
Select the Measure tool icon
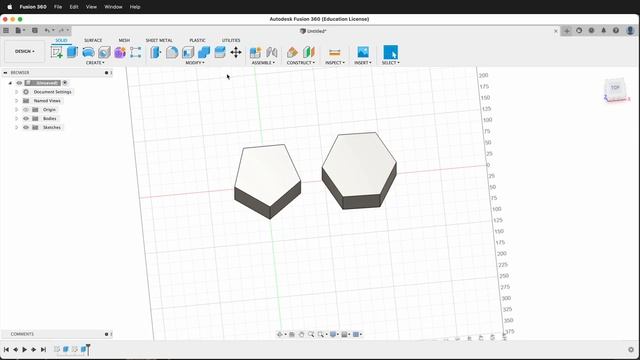(335, 52)
